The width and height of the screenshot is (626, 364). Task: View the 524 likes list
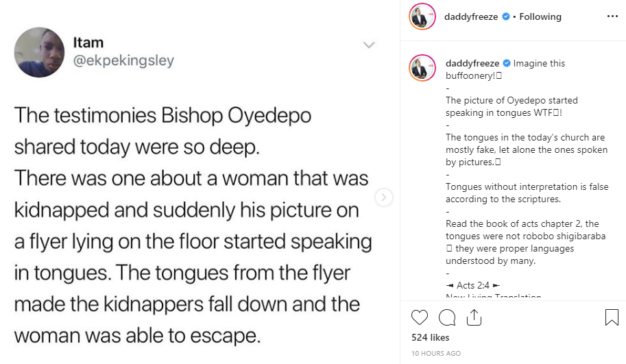click(430, 337)
